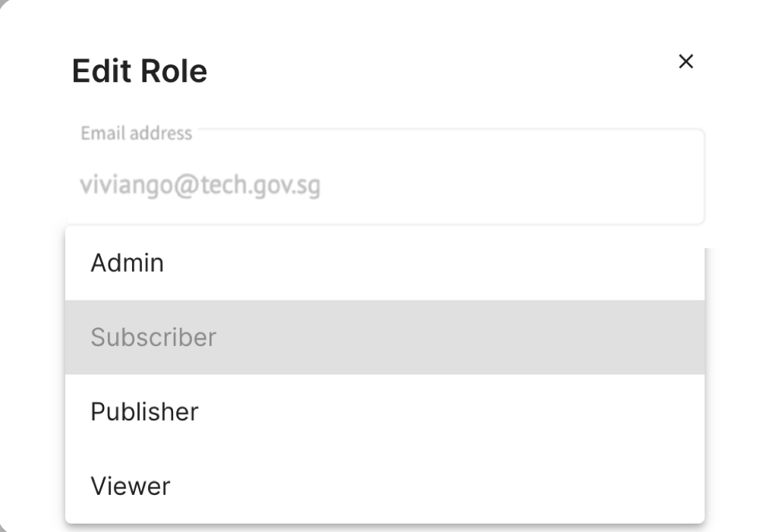Viewport: 759px width, 532px height.
Task: Click the highlighted Subscriber list entry
Action: click(384, 337)
